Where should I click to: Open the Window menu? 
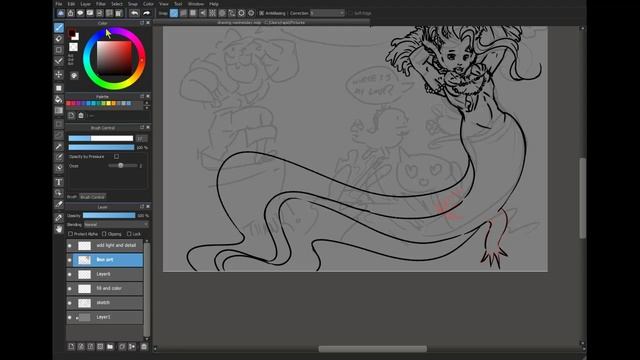(x=196, y=4)
